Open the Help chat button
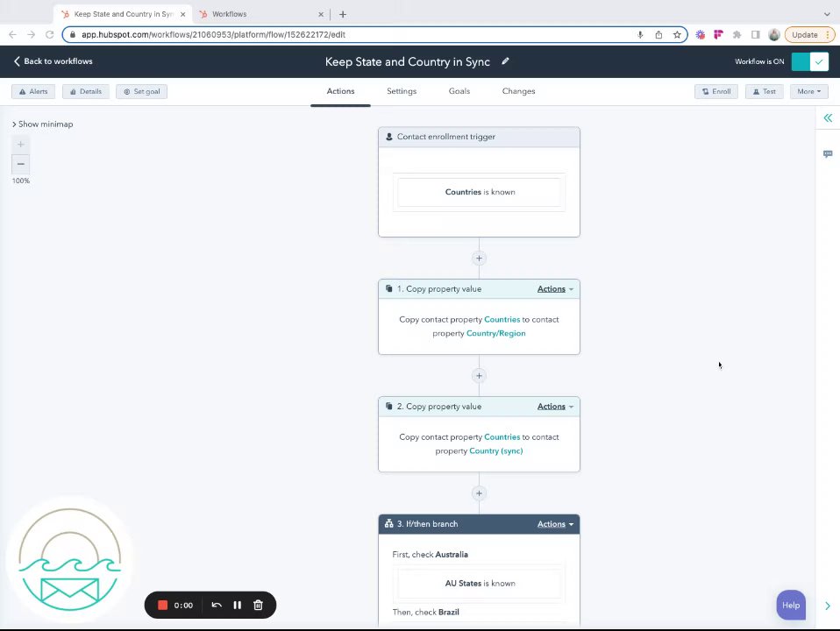This screenshot has width=840, height=631. click(791, 605)
